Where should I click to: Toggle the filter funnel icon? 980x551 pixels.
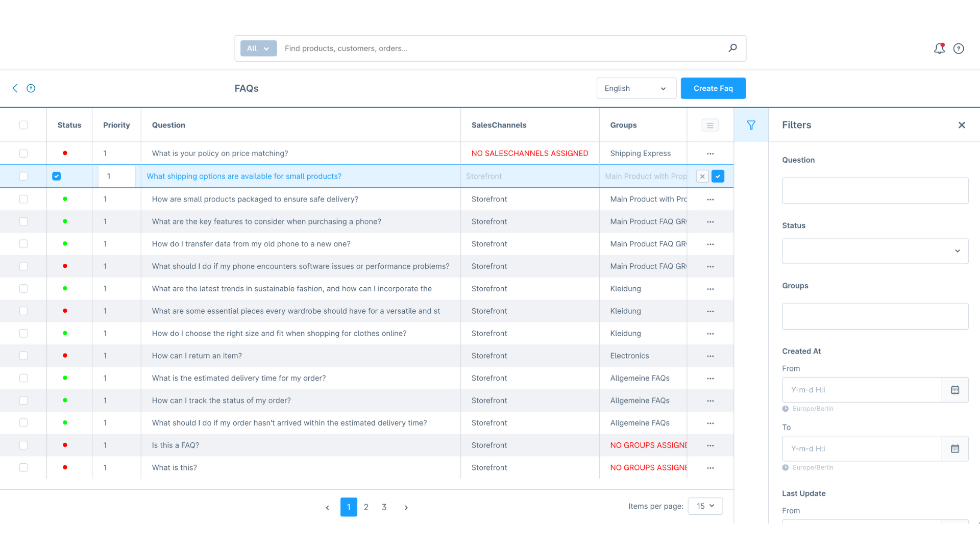[751, 125]
